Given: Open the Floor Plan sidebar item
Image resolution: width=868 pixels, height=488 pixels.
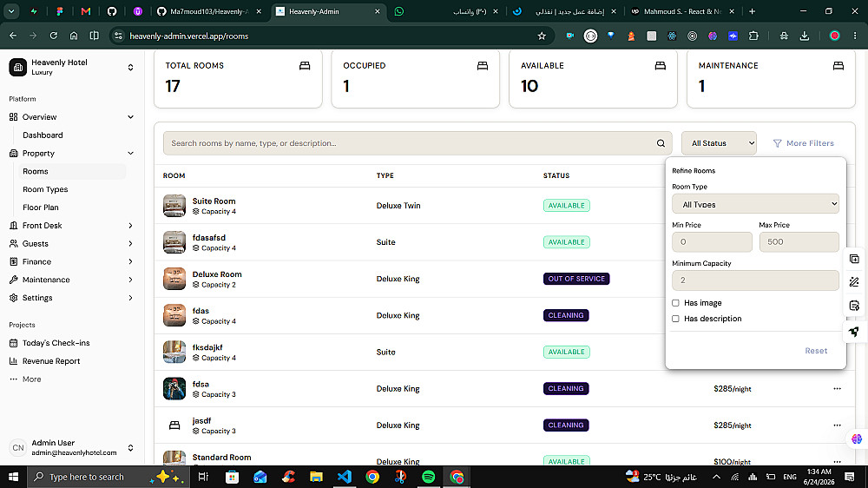Looking at the screenshot, I should 41,208.
